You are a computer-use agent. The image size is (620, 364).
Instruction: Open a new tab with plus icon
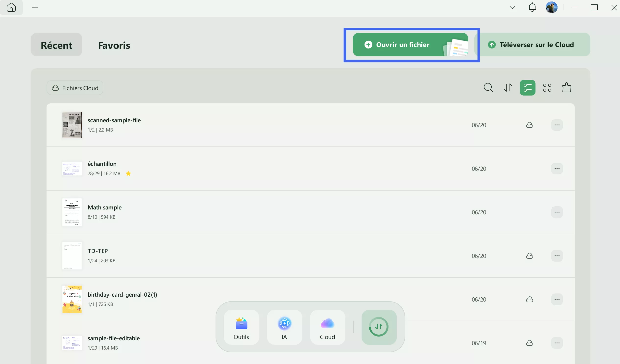tap(35, 8)
